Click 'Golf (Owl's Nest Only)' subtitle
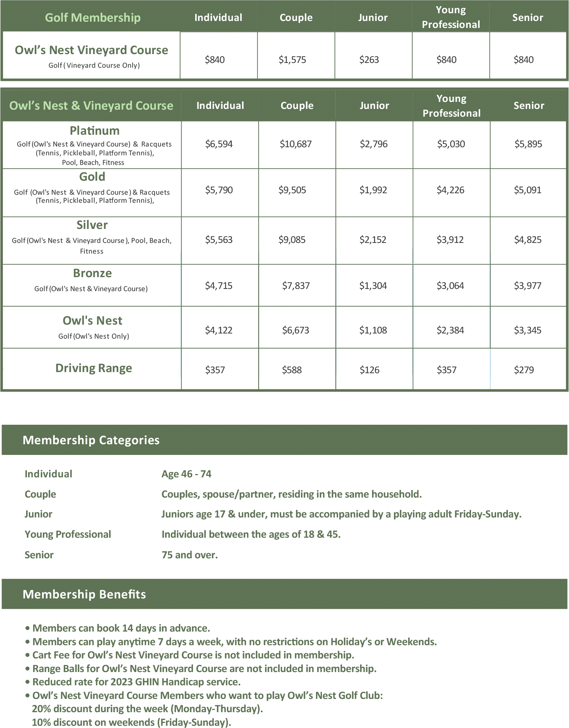Image resolution: width=569 pixels, height=728 pixels. tap(94, 336)
